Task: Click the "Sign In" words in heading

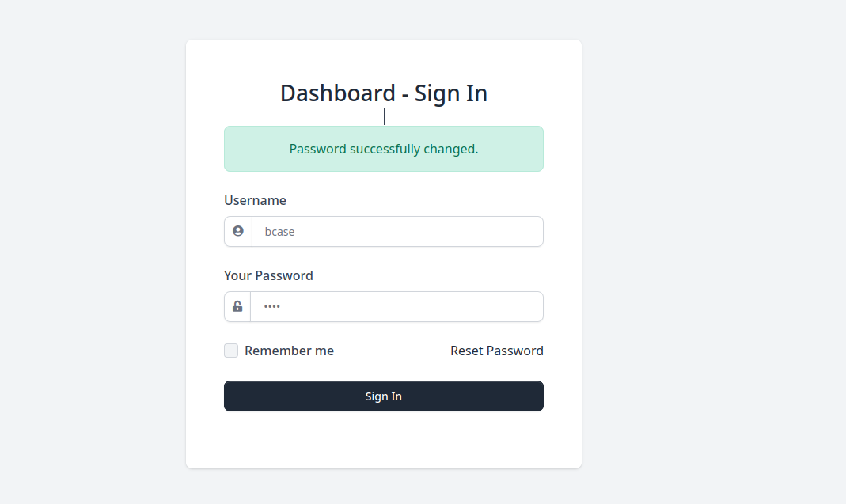Action: coord(450,93)
